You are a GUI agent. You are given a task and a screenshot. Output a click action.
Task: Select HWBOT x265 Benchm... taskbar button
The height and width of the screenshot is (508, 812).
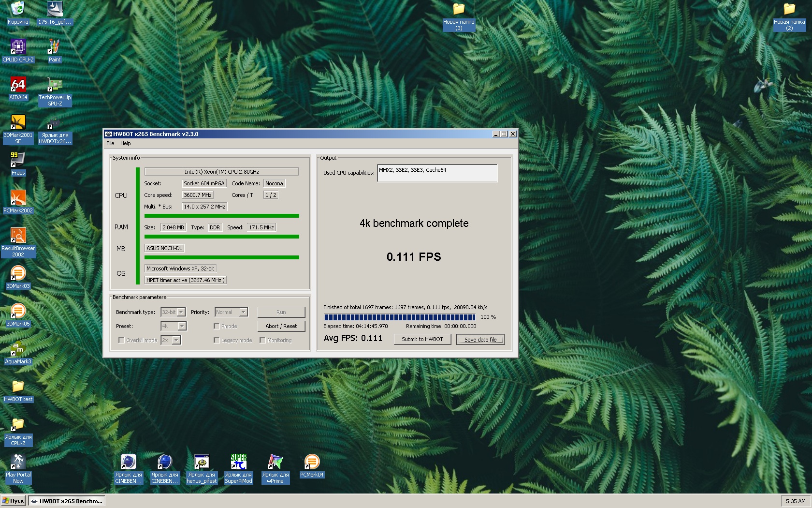(66, 501)
